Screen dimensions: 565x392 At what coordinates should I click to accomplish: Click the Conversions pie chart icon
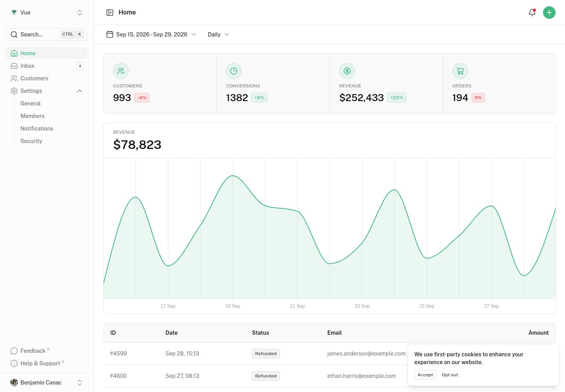[234, 71]
